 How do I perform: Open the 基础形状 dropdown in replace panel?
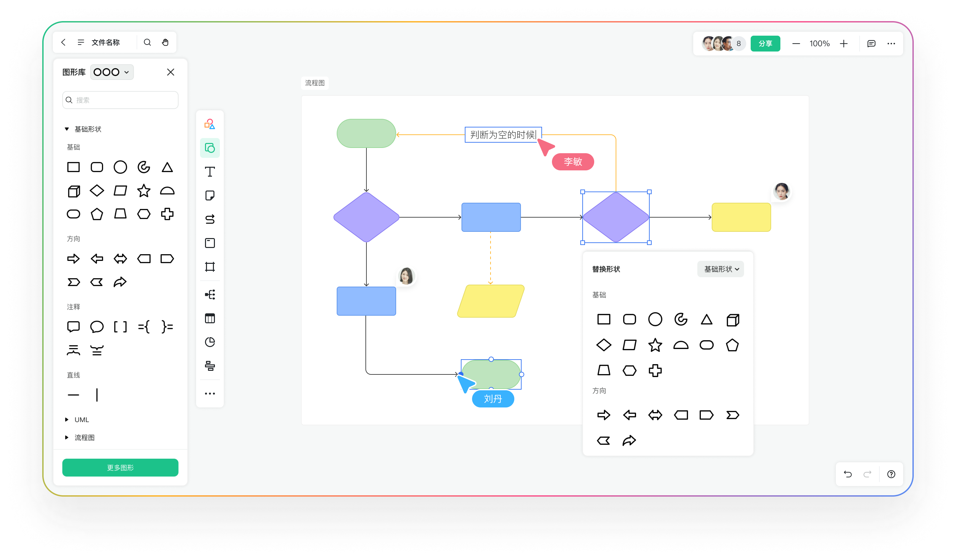pos(720,269)
